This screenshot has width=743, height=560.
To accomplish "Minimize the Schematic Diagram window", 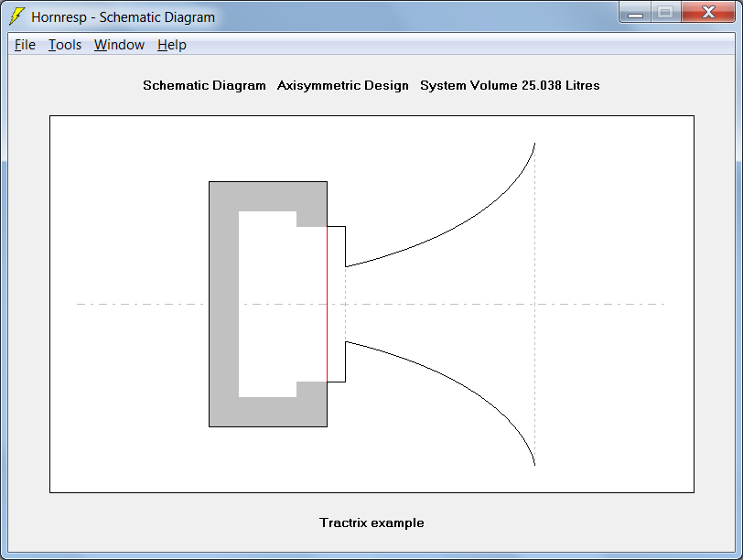I will point(635,13).
